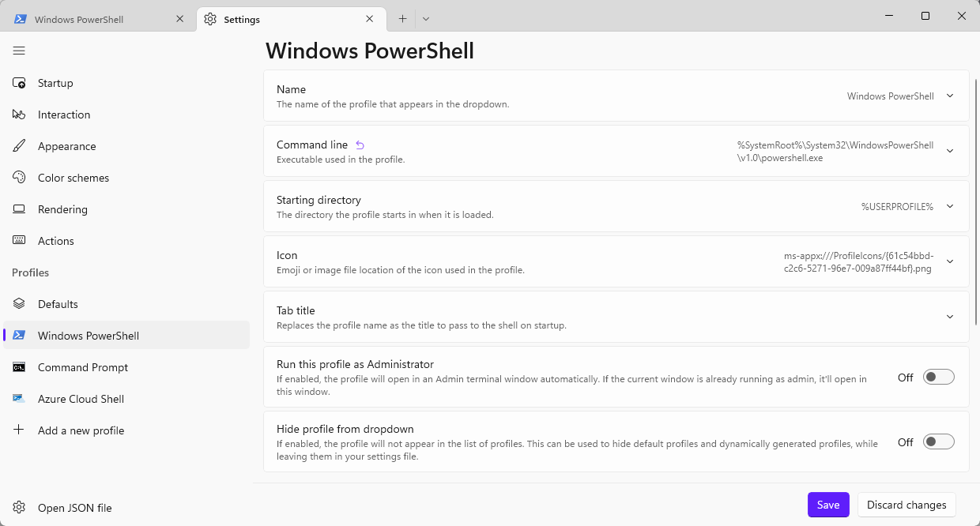
Task: Expand the Starting directory setting
Action: (x=616, y=206)
